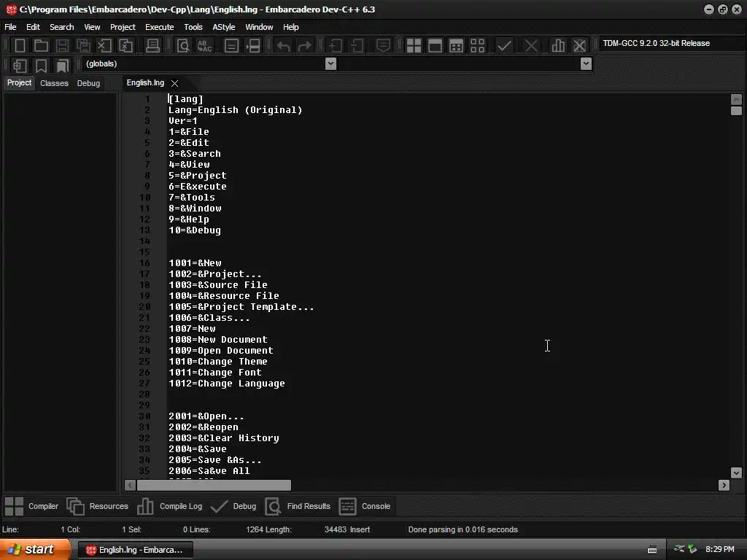Click the Save All toolbar icon
The width and height of the screenshot is (747, 560).
coord(83,46)
